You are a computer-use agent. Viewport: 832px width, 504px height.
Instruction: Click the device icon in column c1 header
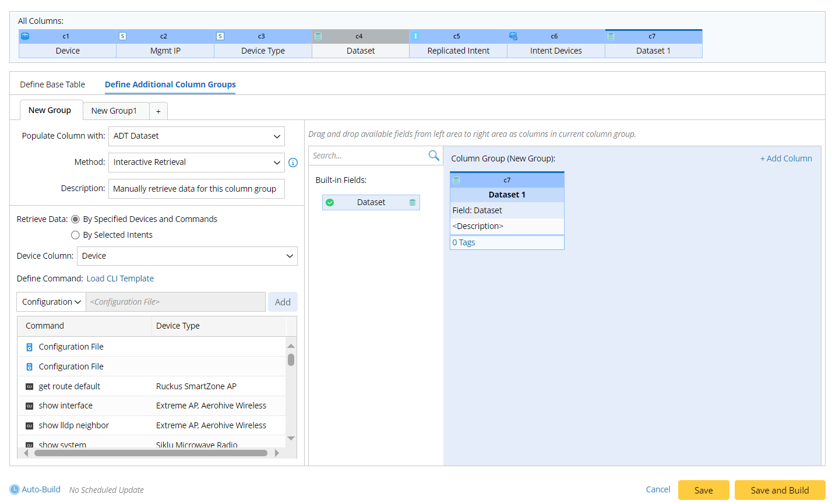click(25, 36)
